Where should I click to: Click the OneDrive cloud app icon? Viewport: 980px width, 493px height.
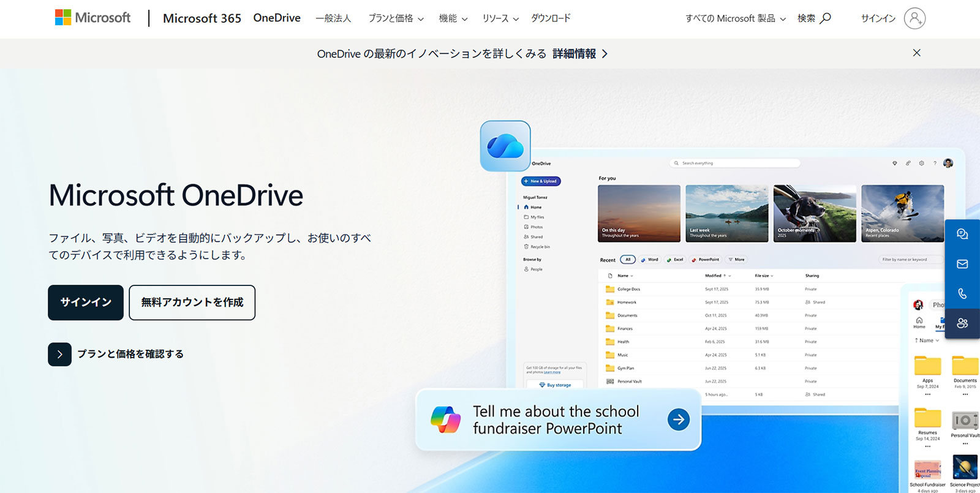(505, 146)
